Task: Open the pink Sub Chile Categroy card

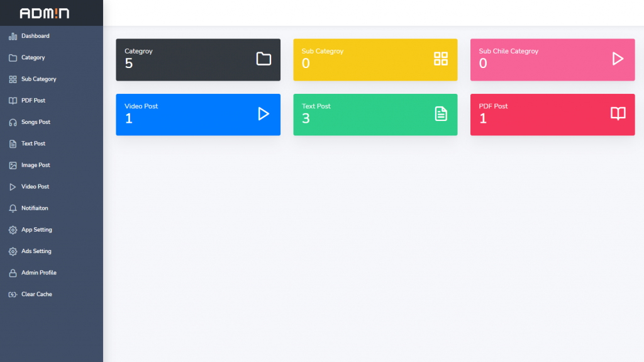Action: click(552, 60)
